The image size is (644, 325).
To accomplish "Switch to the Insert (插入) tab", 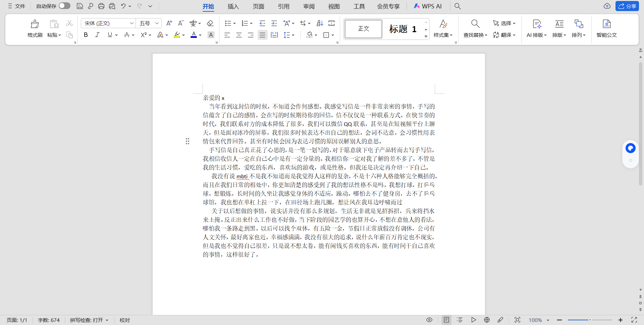I will (233, 6).
